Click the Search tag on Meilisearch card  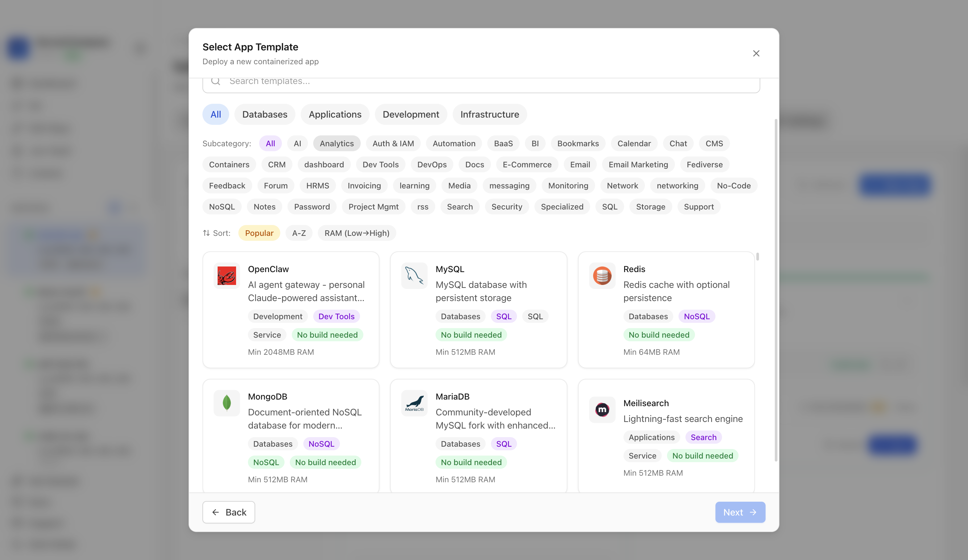point(703,437)
